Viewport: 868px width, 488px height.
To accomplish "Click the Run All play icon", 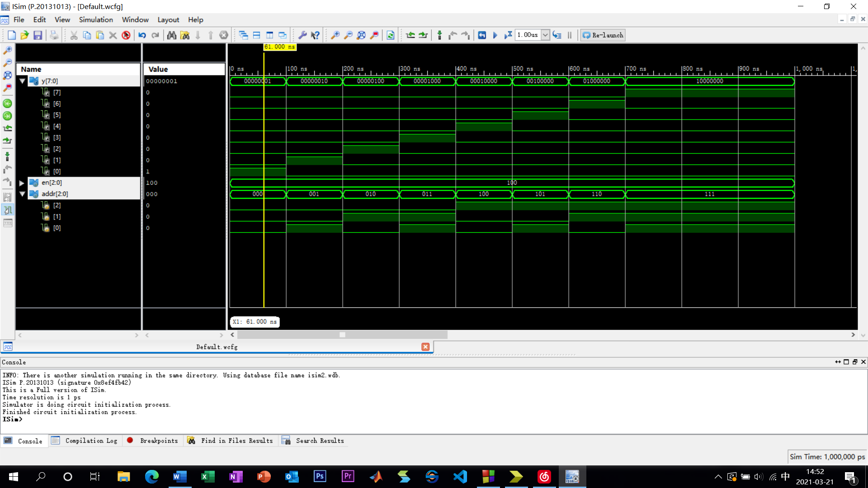I will 495,35.
